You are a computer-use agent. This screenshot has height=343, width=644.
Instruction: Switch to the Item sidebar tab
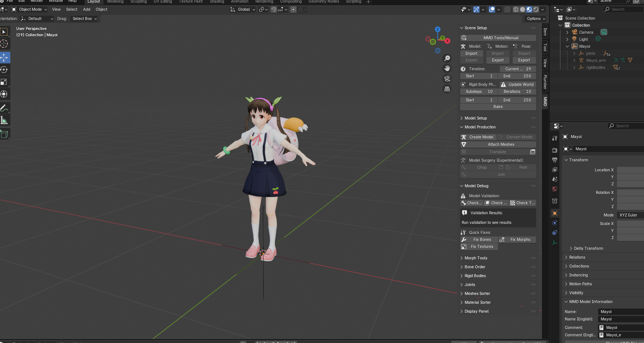[x=545, y=32]
